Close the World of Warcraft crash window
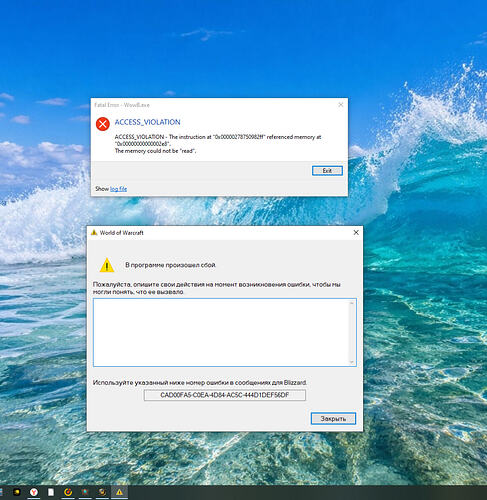Image resolution: width=487 pixels, height=500 pixels. (x=356, y=232)
